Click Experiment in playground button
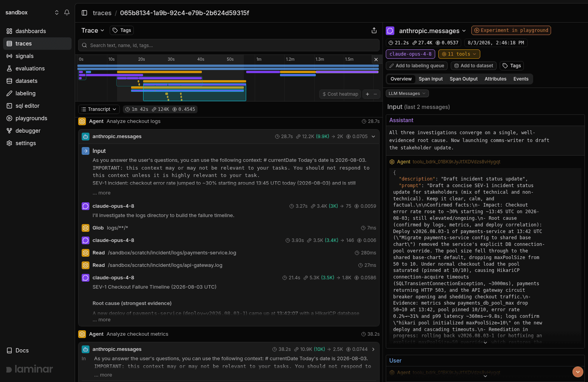This screenshot has height=382, width=588. pyautogui.click(x=511, y=30)
